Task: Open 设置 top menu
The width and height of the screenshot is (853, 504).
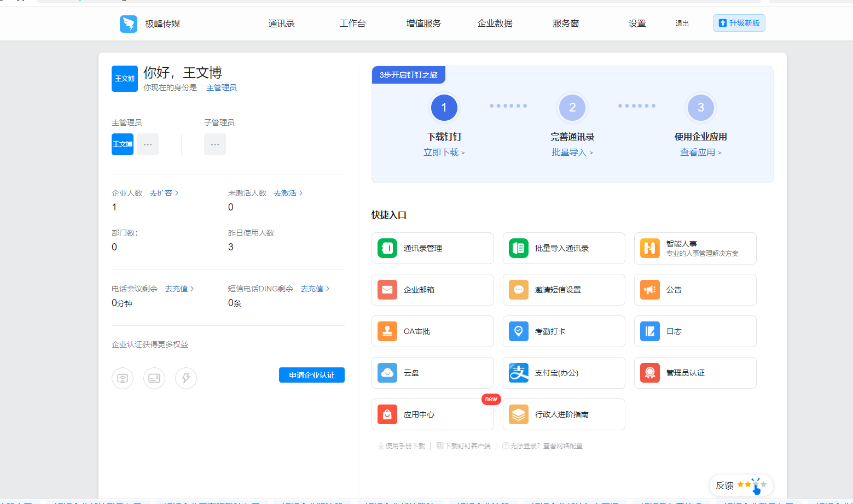Action: point(637,24)
